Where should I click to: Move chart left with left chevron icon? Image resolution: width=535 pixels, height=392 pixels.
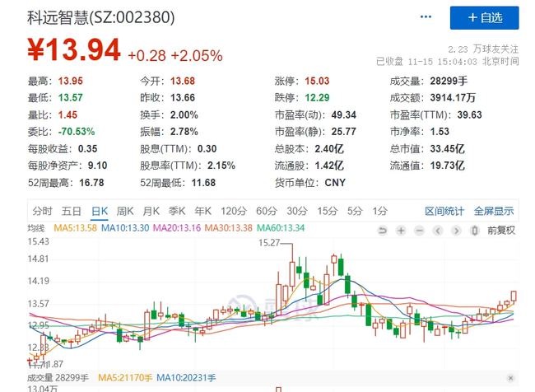coord(438,231)
